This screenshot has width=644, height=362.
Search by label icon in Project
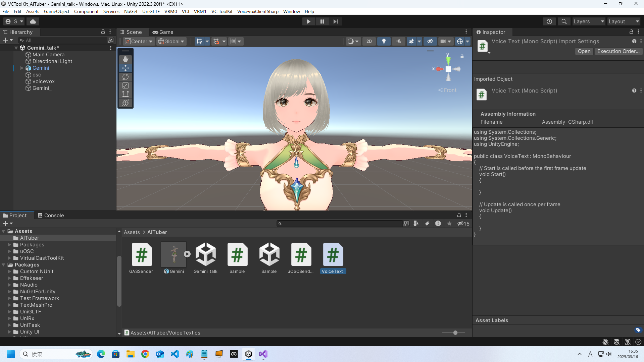[x=427, y=224]
